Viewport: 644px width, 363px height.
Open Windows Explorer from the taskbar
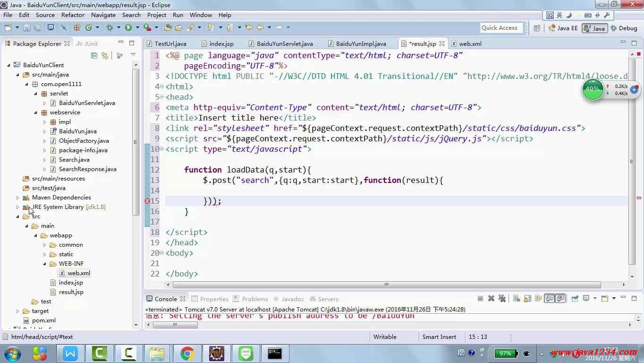tap(157, 354)
